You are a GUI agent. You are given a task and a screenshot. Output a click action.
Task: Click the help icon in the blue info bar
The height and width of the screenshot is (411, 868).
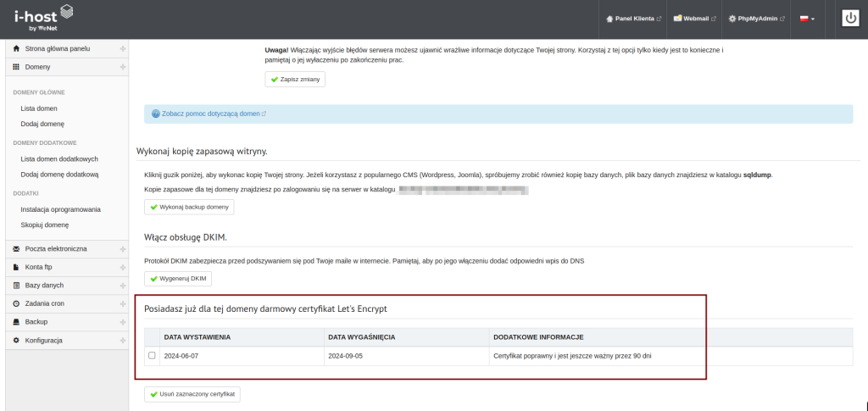pyautogui.click(x=155, y=114)
